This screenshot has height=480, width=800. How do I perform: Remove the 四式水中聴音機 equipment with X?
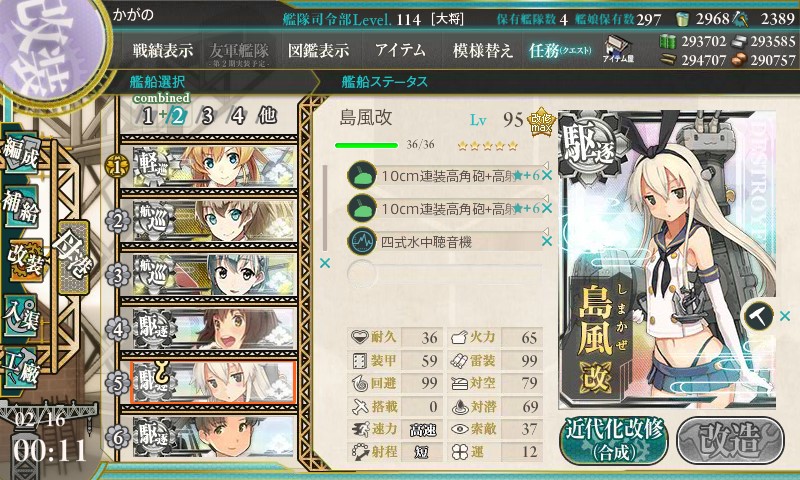pyautogui.click(x=546, y=241)
